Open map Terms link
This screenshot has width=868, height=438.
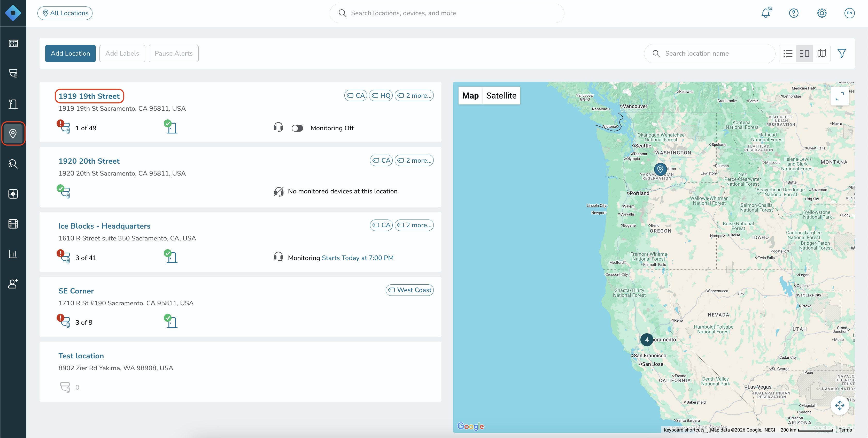pos(845,430)
